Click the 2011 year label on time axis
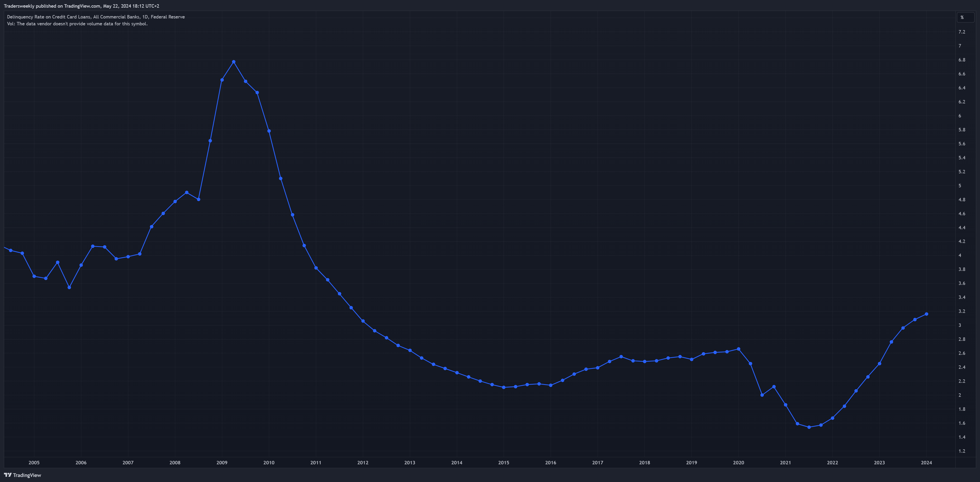Screen dimensions: 980x482 (x=316, y=463)
